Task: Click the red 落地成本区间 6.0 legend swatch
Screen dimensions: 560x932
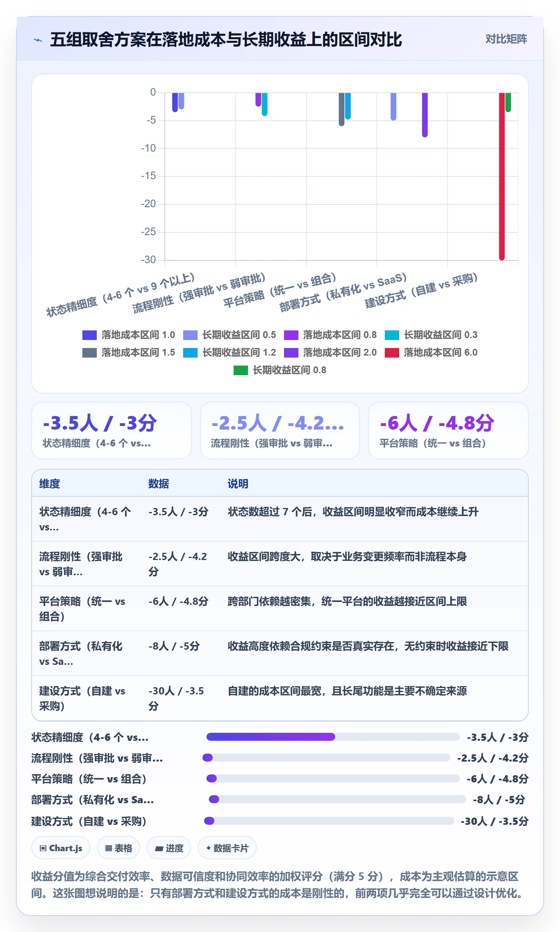Action: 392,352
